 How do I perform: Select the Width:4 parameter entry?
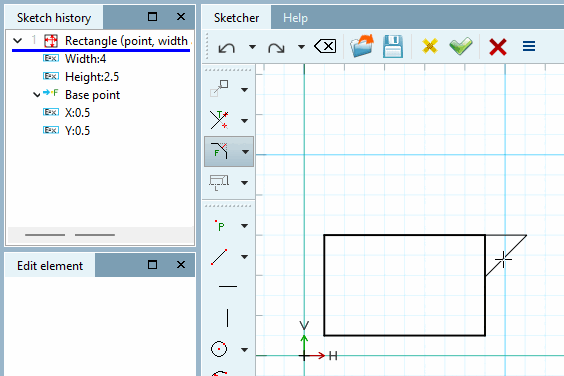85,59
